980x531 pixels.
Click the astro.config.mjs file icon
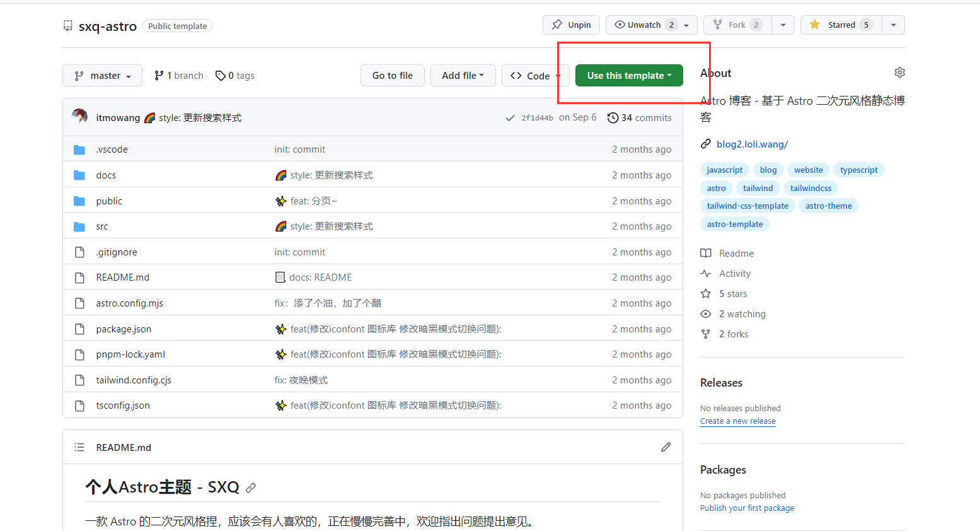point(79,303)
